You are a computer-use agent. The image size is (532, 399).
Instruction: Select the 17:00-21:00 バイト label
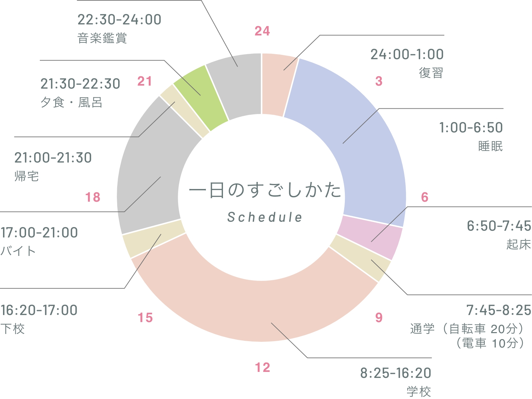[39, 241]
